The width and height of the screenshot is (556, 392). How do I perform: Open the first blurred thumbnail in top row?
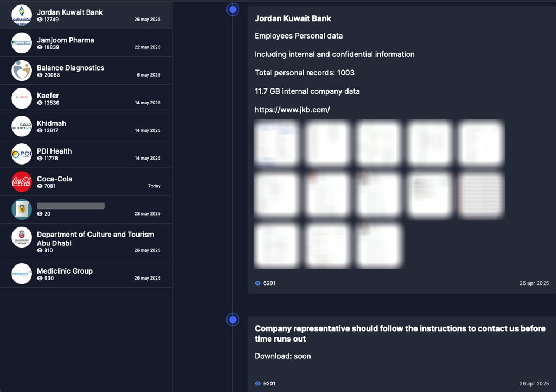(x=276, y=143)
